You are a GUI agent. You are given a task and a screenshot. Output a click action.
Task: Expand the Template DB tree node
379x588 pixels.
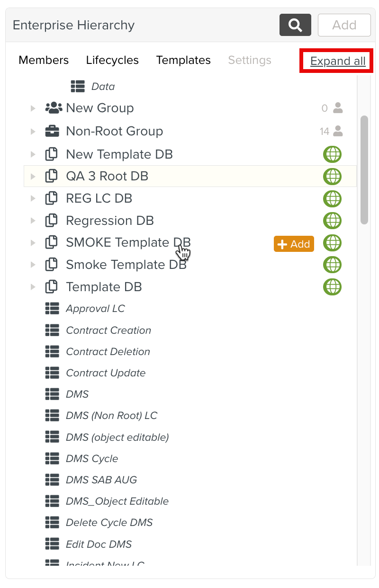click(x=33, y=287)
